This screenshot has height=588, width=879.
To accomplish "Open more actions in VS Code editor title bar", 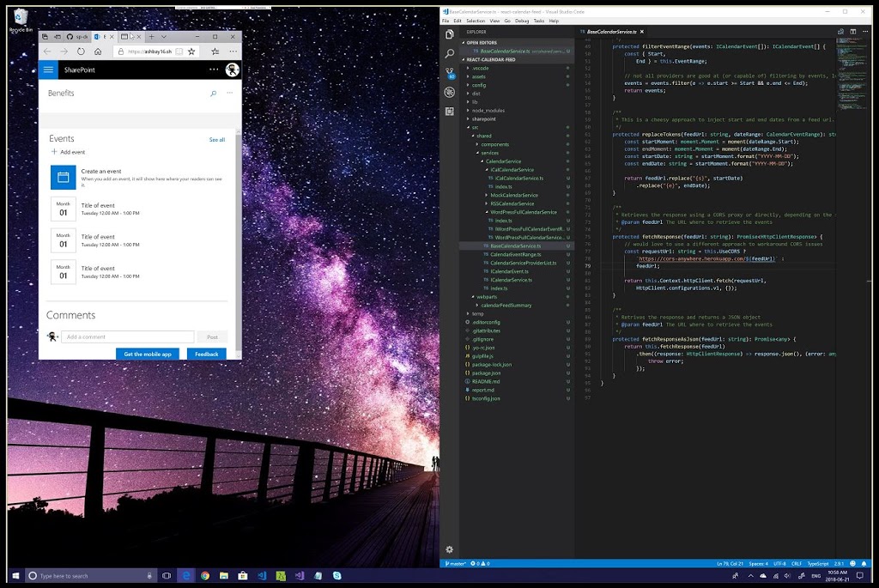I will click(x=866, y=32).
